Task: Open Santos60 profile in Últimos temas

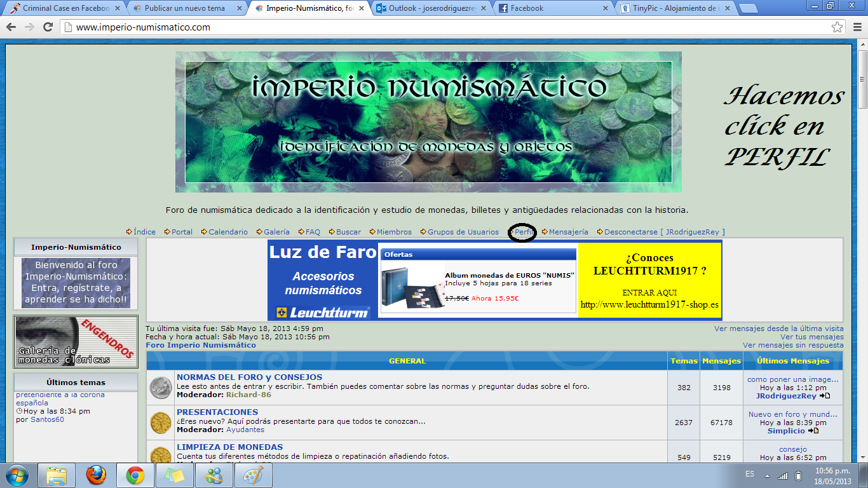Action: click(47, 419)
